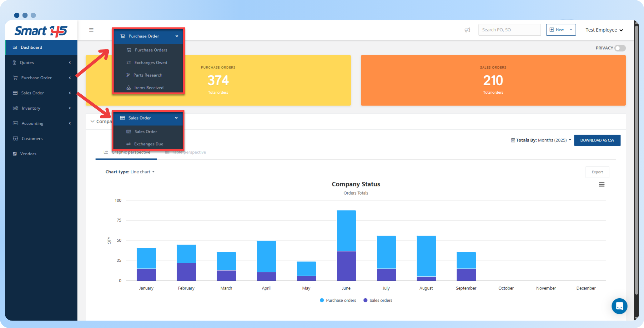
Task: Click the Search PO, SO field
Action: point(509,30)
